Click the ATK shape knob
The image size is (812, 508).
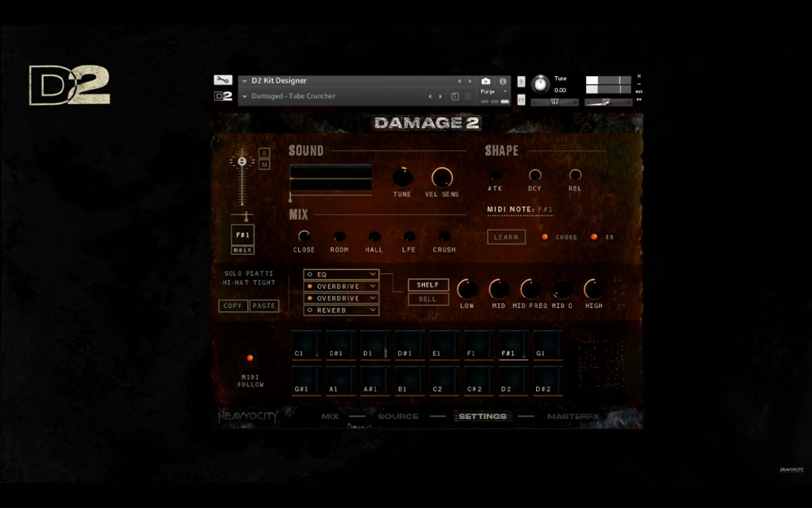[495, 175]
